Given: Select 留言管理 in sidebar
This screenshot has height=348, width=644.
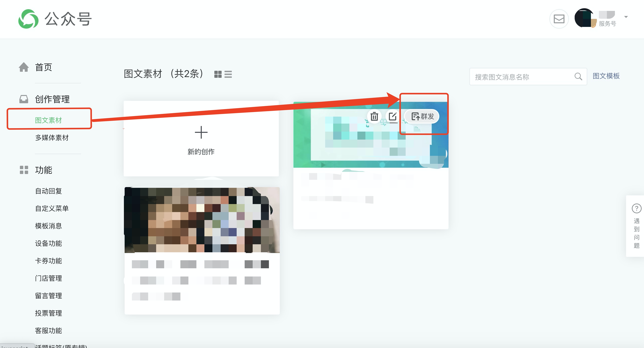Looking at the screenshot, I should [48, 296].
